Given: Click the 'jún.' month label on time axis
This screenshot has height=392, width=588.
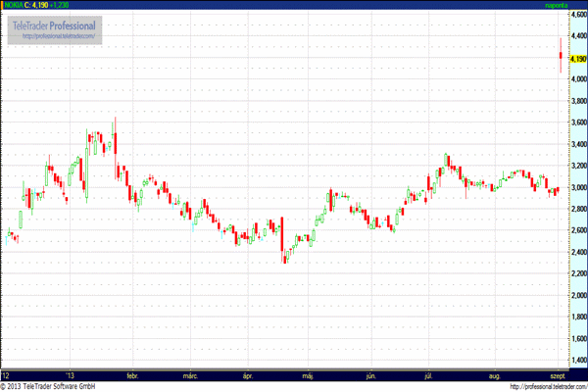Looking at the screenshot, I should tap(370, 374).
